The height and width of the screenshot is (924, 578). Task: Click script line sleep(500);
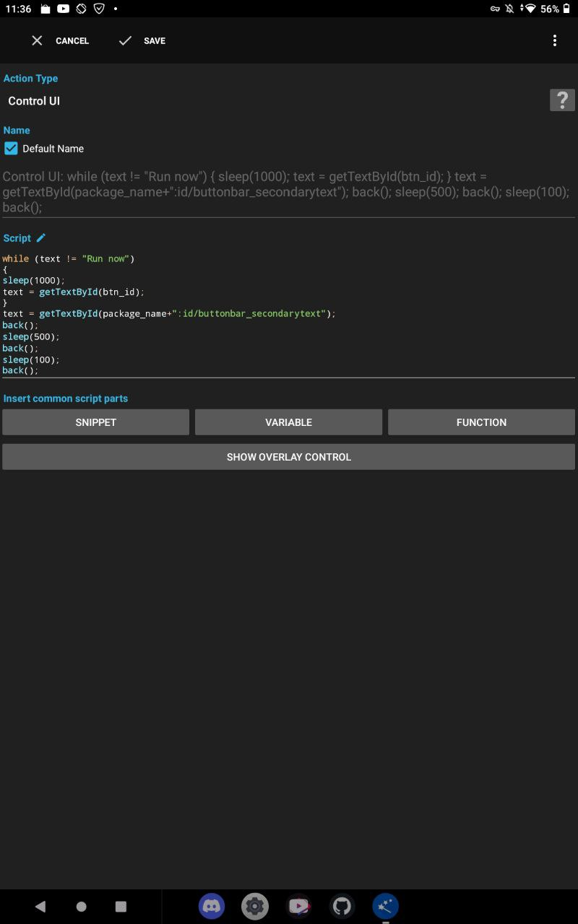(31, 337)
